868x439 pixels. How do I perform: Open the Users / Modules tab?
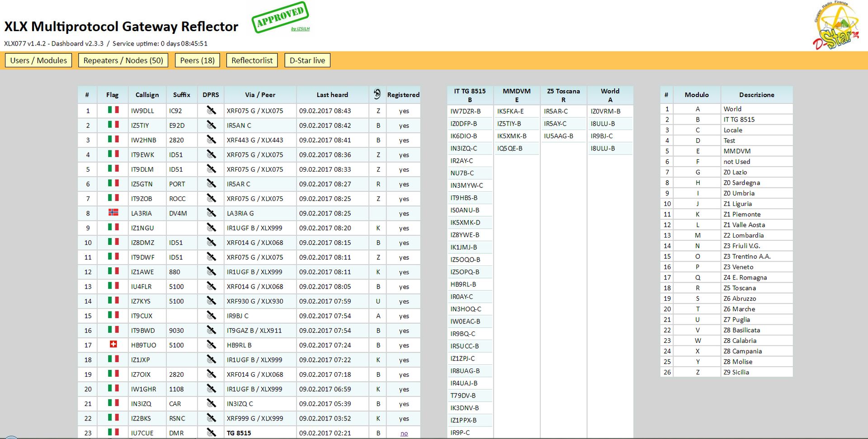[x=38, y=61]
